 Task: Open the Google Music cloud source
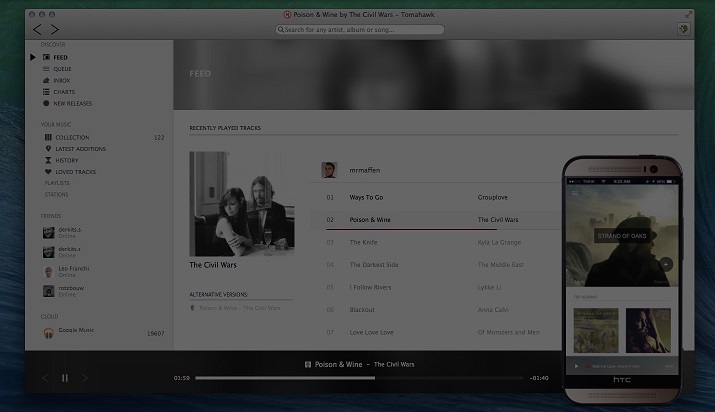click(76, 330)
